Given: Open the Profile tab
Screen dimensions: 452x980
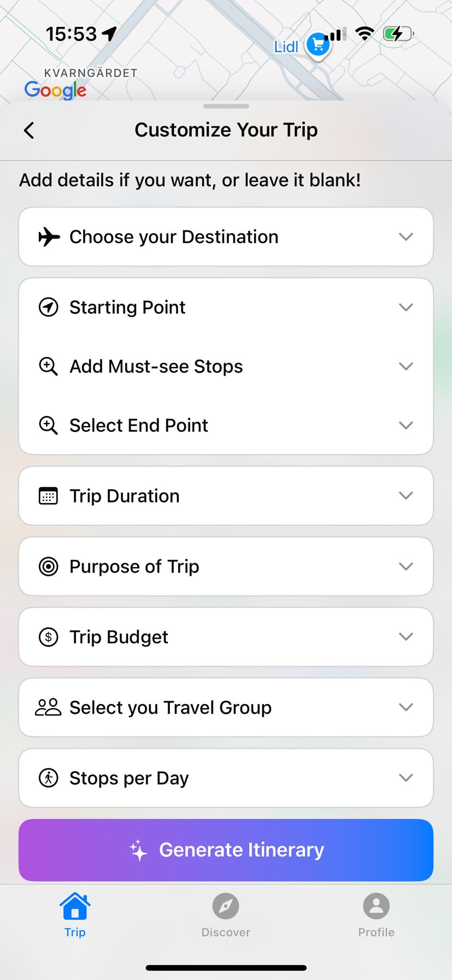Looking at the screenshot, I should pos(376,914).
